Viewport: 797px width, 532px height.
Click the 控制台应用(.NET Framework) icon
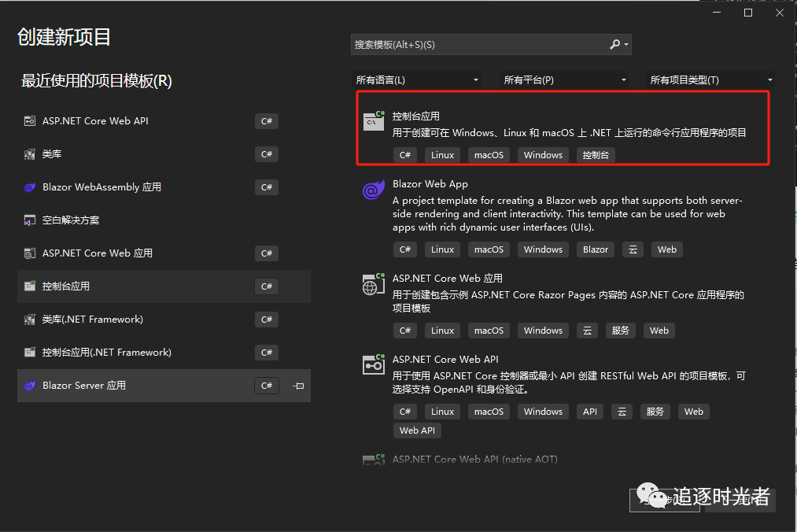(x=30, y=353)
